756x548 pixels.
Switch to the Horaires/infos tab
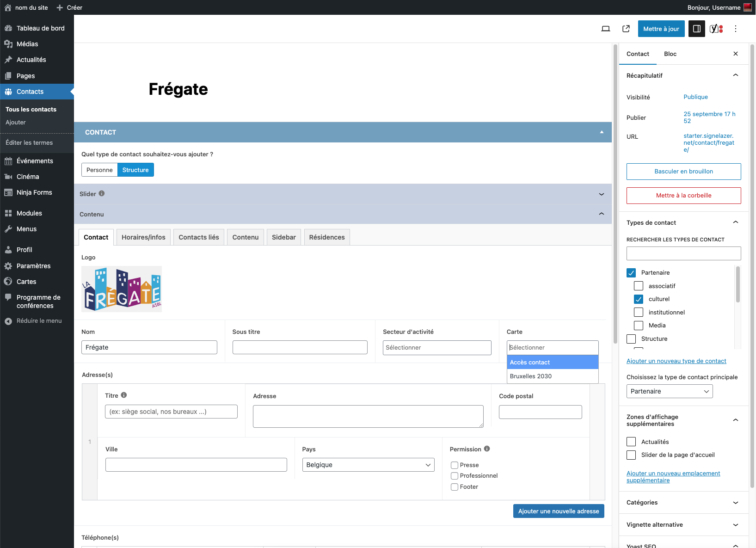pyautogui.click(x=143, y=237)
